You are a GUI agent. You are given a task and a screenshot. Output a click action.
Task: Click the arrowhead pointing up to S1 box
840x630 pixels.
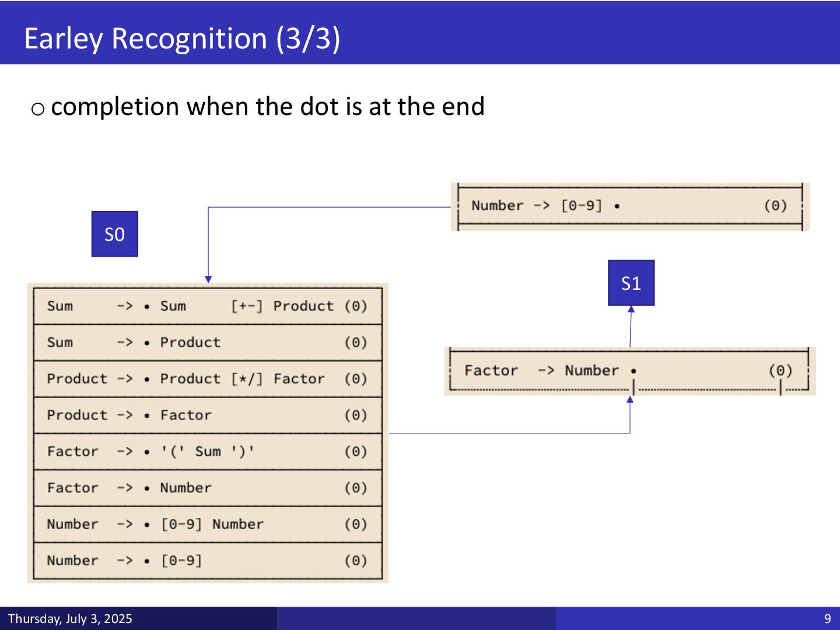[631, 309]
